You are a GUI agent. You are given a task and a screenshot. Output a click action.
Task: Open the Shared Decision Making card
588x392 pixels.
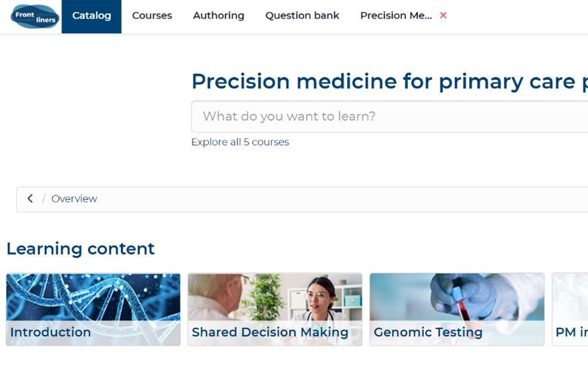(275, 310)
